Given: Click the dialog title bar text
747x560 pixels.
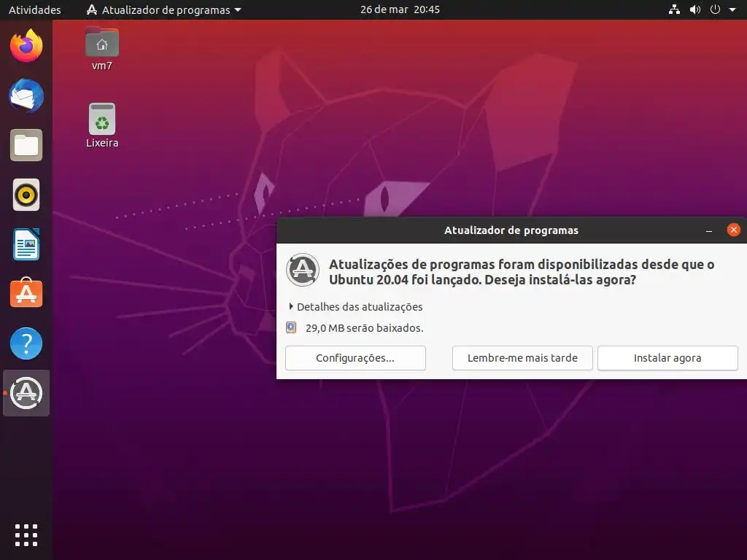Looking at the screenshot, I should pos(511,230).
